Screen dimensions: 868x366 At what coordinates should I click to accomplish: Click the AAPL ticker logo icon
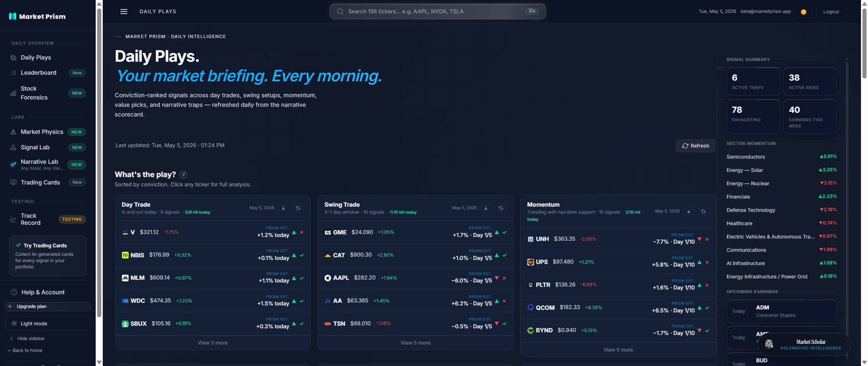328,278
